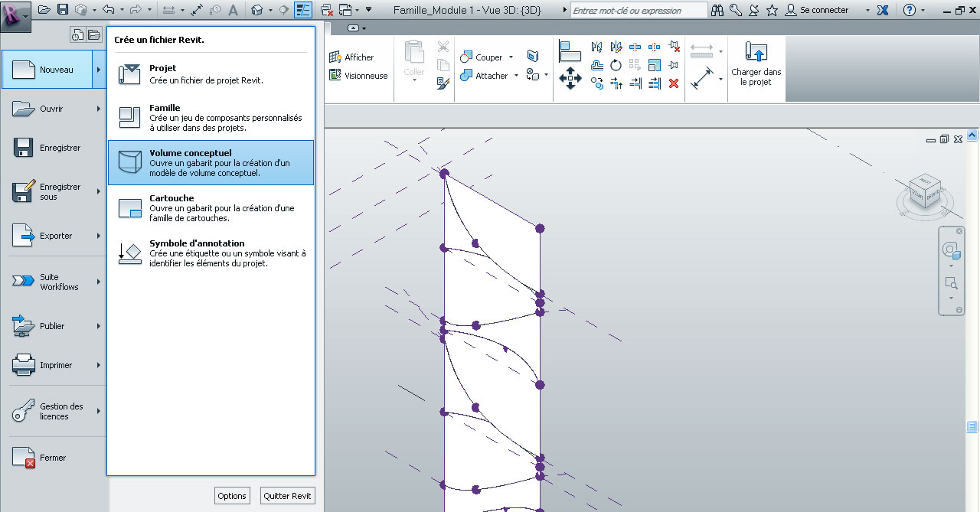Open the Couper dropdown arrow
The image size is (980, 512).
point(510,57)
